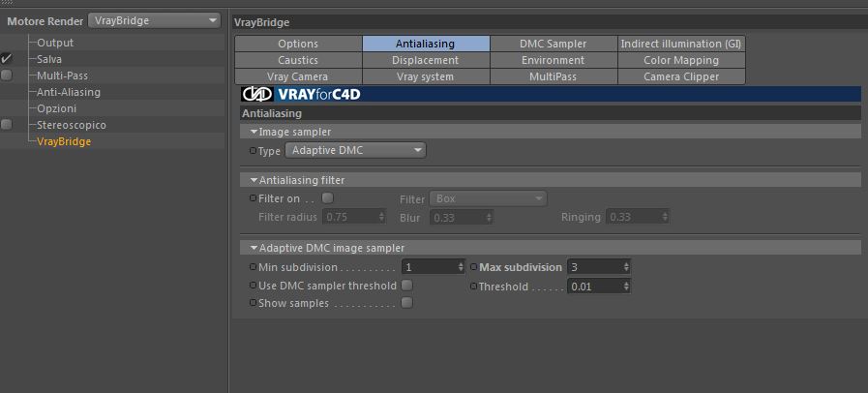
Task: Open the Type dropdown (Adaptive DMC)
Action: pyautogui.click(x=355, y=150)
